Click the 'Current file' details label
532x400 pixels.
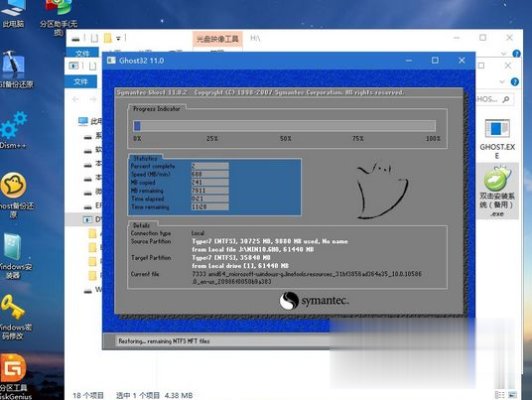pyautogui.click(x=145, y=274)
